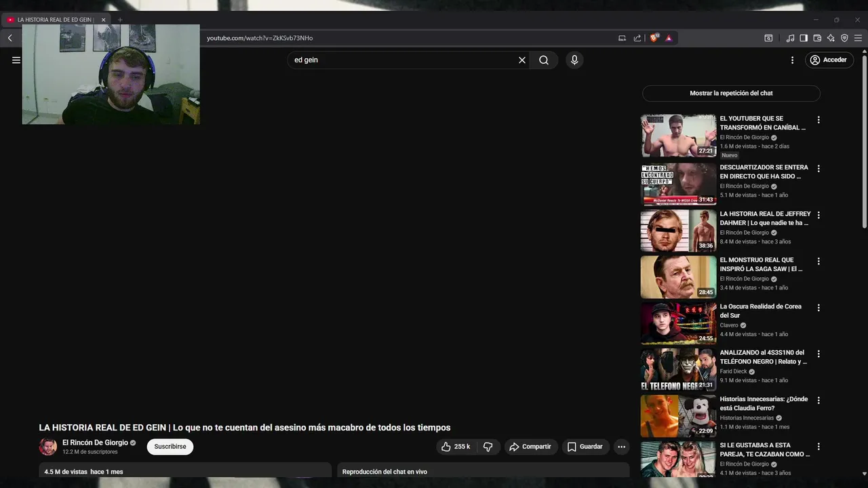Click the install app icon in address bar

[622, 38]
